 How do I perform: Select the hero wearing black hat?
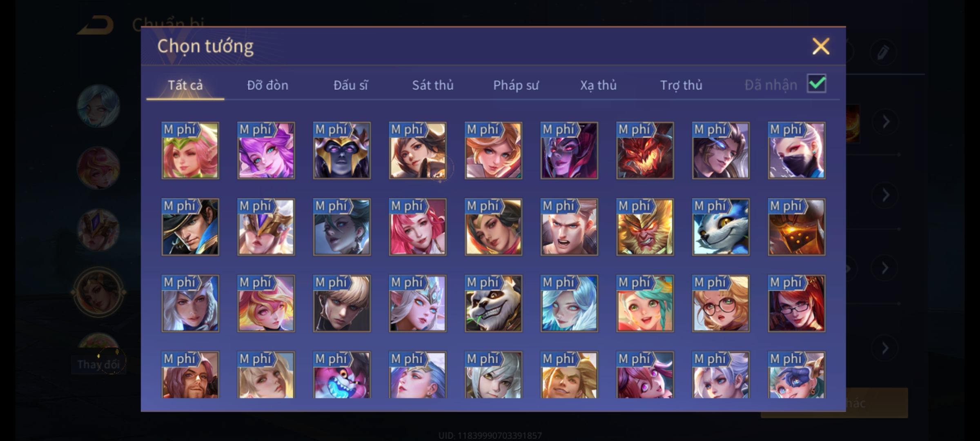(190, 227)
